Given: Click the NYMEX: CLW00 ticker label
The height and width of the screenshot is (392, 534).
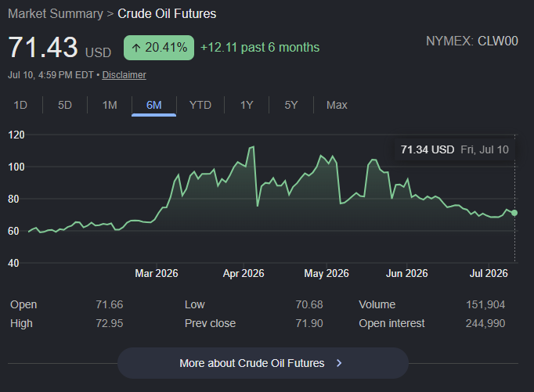Looking at the screenshot, I should tap(472, 41).
